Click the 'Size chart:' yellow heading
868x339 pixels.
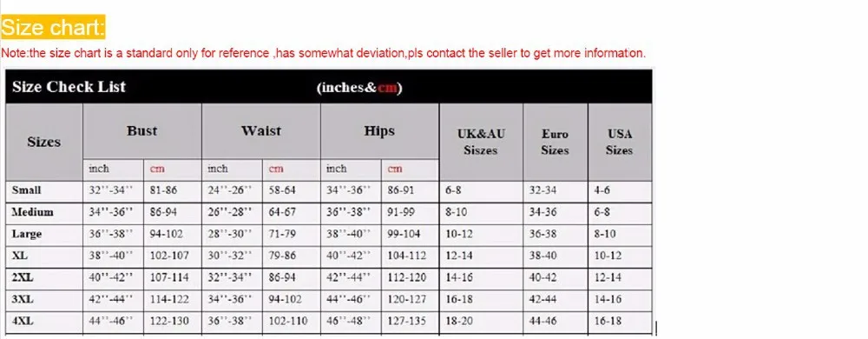pyautogui.click(x=53, y=27)
